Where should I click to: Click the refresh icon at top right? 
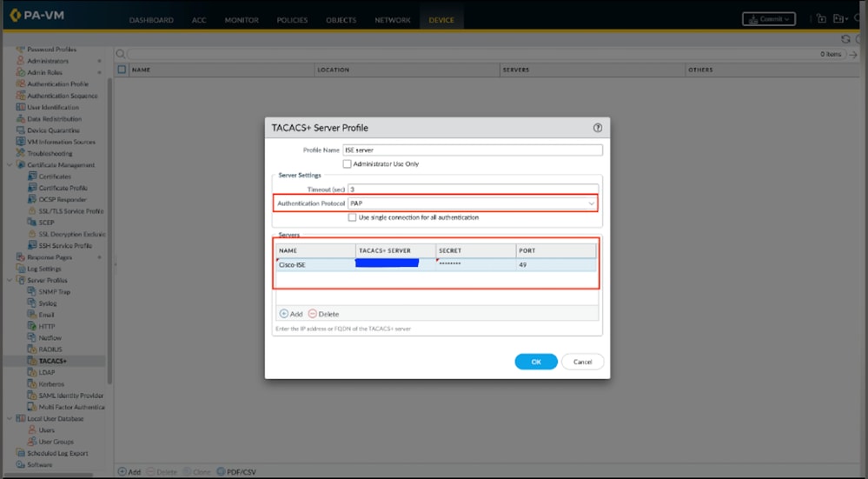(845, 39)
